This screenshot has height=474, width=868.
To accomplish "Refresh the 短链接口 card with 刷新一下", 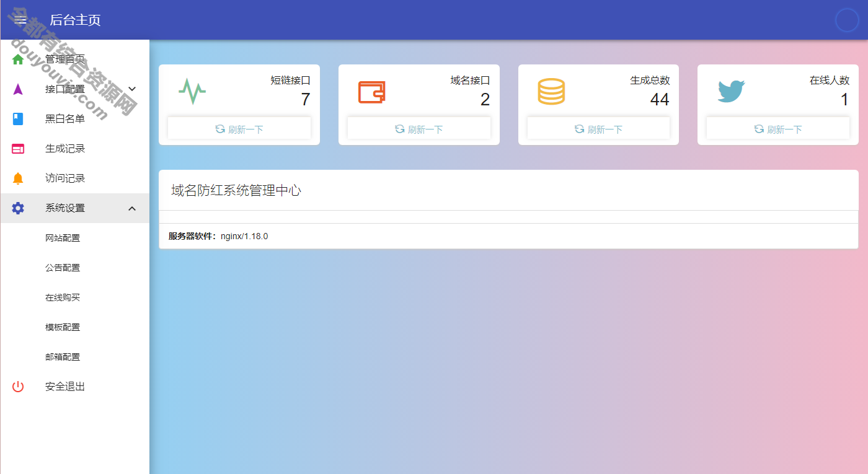I will (x=239, y=129).
